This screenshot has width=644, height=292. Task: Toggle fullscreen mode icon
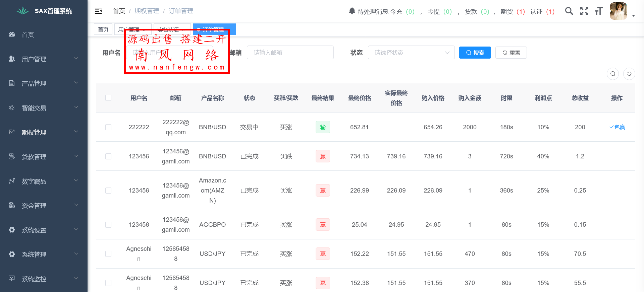tap(584, 11)
